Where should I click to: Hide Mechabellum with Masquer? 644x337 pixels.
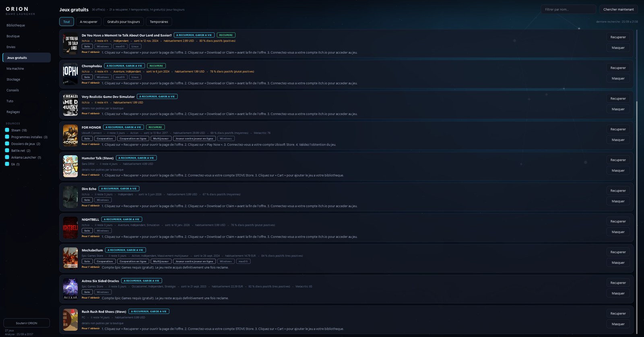618,263
